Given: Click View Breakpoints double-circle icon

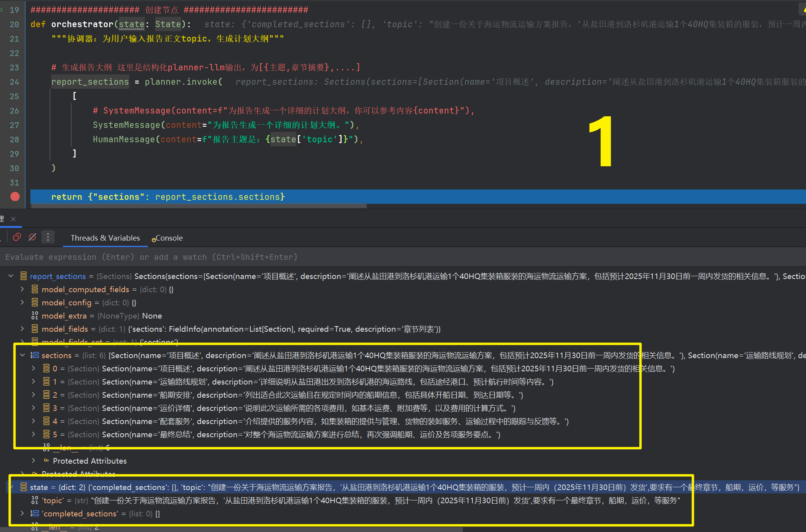Looking at the screenshot, I should (17, 237).
